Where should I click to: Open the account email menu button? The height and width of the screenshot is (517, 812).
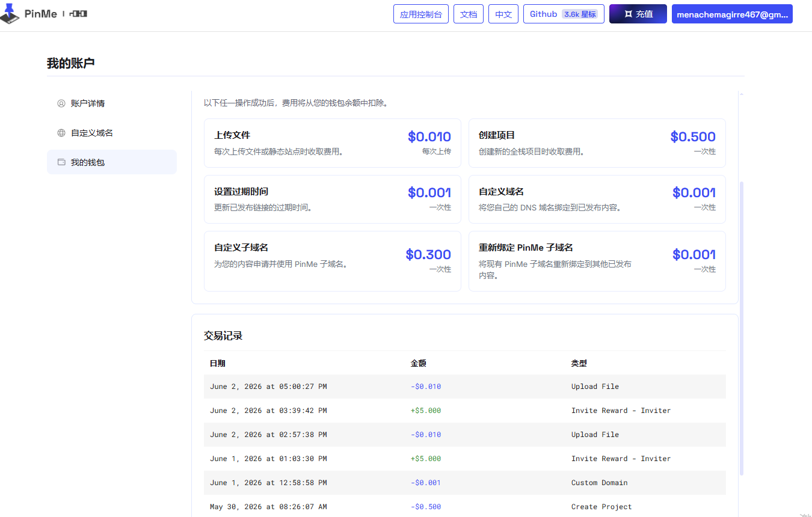pos(732,14)
